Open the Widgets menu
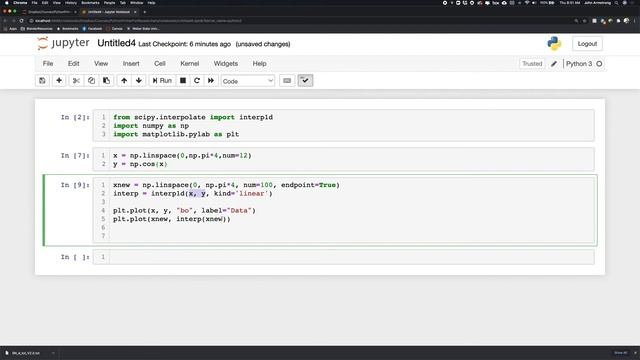The height and width of the screenshot is (360, 640). click(x=226, y=64)
